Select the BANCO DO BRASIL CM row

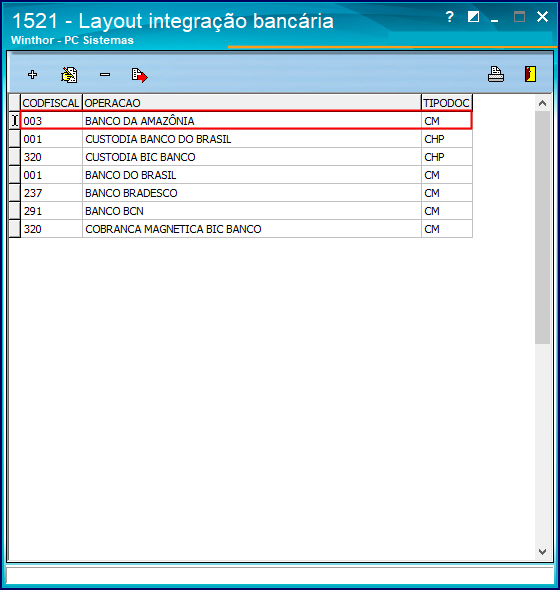click(x=246, y=175)
